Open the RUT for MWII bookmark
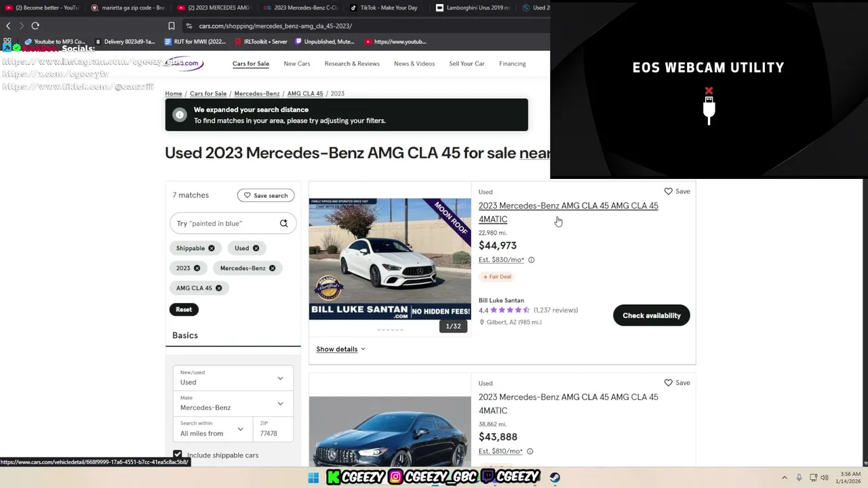Screen dimensions: 868x488 (195, 41)
